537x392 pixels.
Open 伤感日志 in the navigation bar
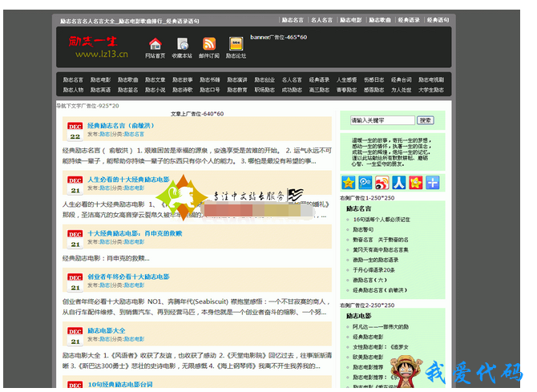tap(374, 80)
